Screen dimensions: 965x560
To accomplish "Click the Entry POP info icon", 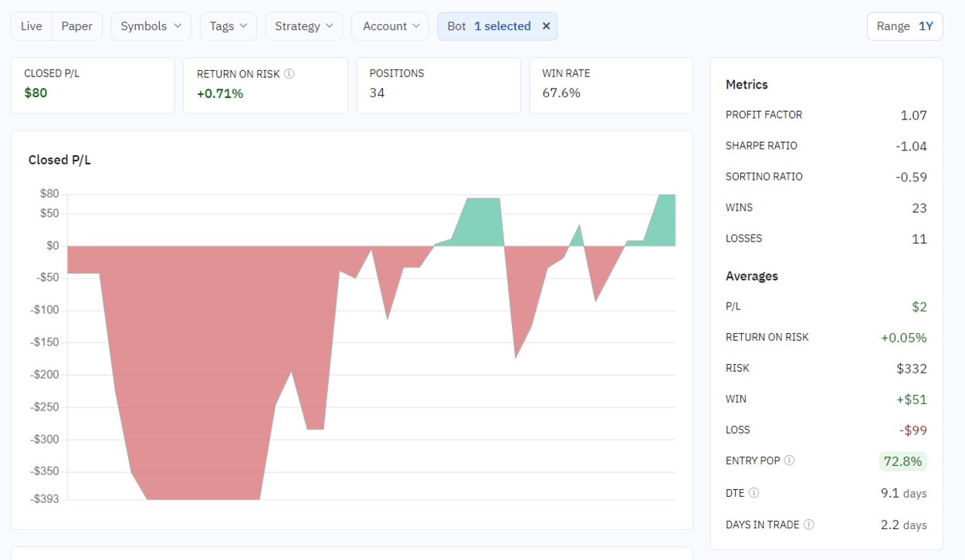I will pyautogui.click(x=790, y=460).
